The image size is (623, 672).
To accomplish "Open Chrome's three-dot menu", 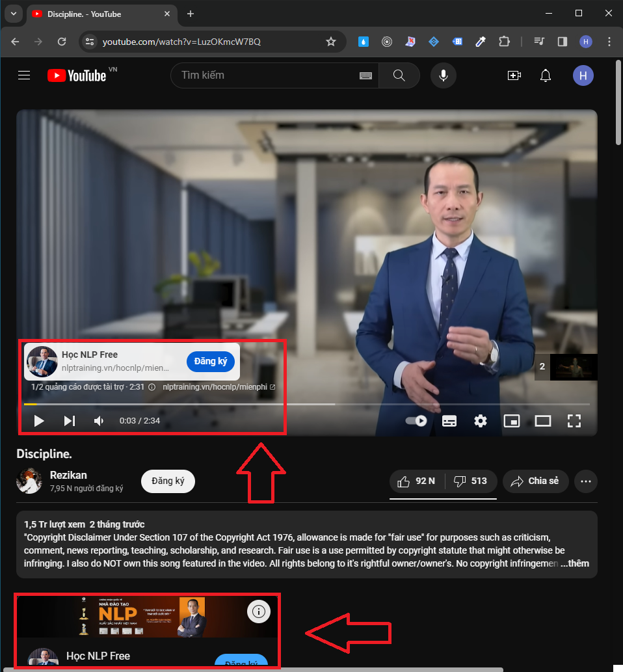I will click(609, 42).
